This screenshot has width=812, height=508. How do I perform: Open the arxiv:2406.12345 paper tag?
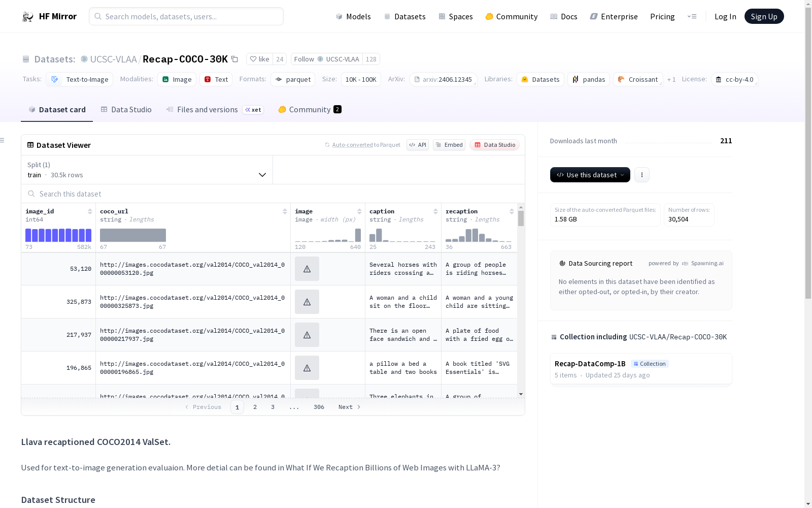443,79
